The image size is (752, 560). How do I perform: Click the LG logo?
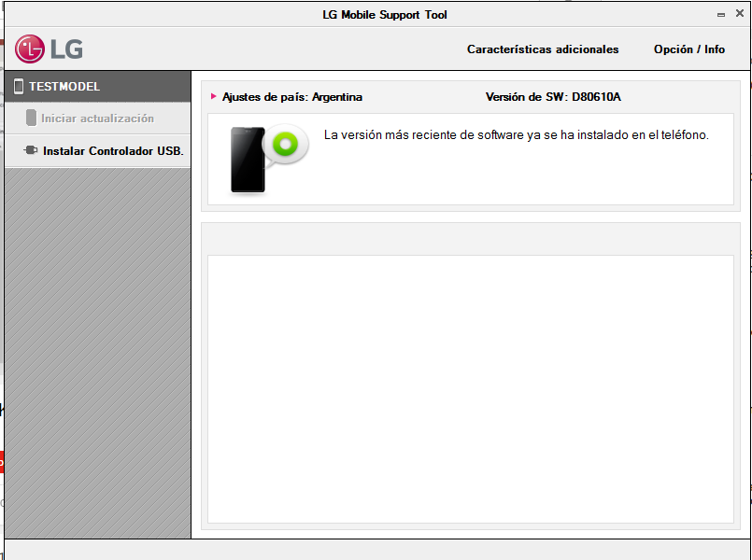(x=49, y=49)
